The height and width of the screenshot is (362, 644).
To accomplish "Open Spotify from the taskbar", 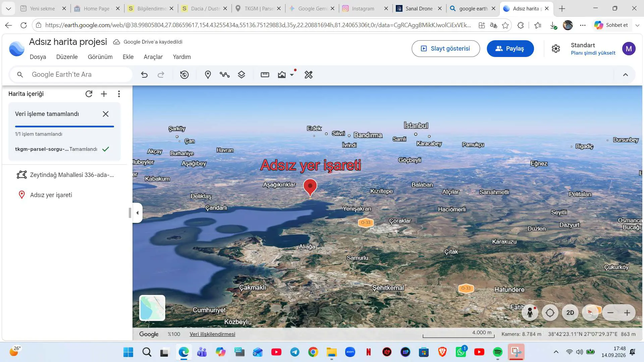I will pyautogui.click(x=498, y=352).
